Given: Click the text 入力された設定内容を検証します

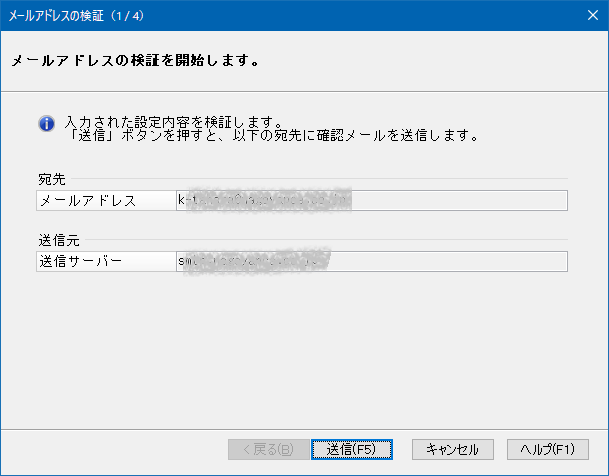Looking at the screenshot, I should pyautogui.click(x=172, y=122).
